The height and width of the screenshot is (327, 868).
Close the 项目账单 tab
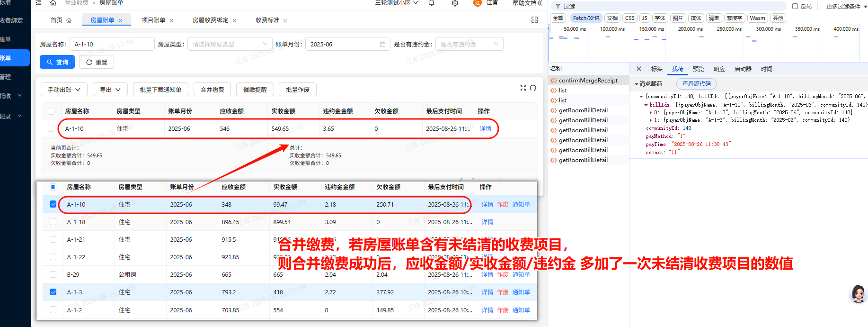[x=171, y=20]
